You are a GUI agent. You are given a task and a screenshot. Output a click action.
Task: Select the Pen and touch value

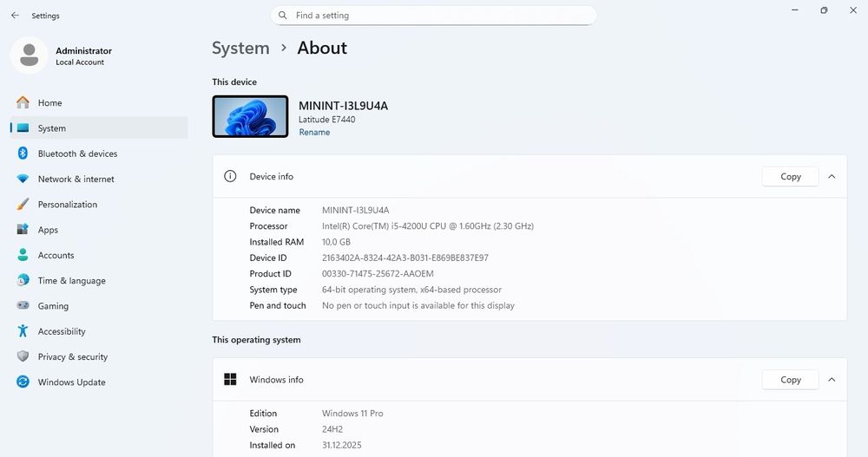coord(418,305)
